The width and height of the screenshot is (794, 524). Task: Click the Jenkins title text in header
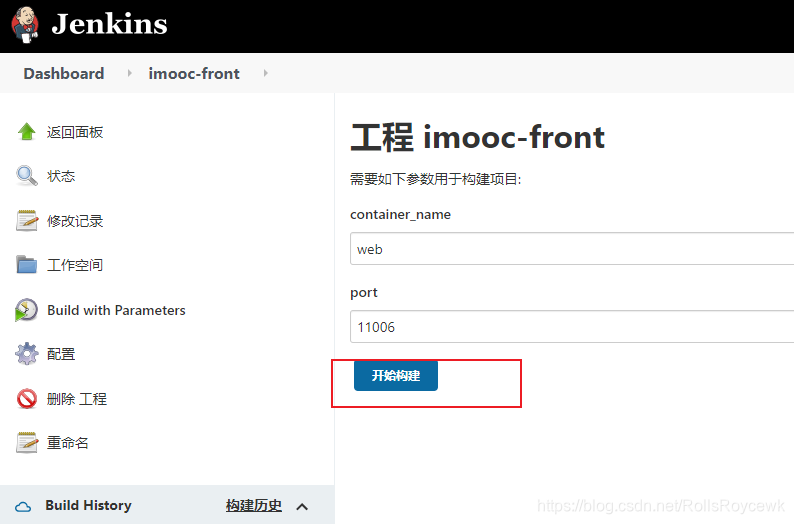click(x=109, y=24)
